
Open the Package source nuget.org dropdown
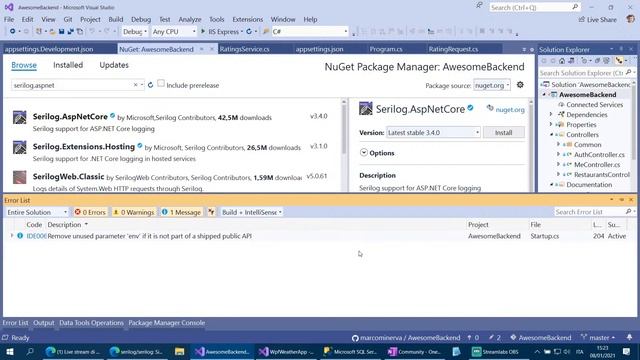492,85
